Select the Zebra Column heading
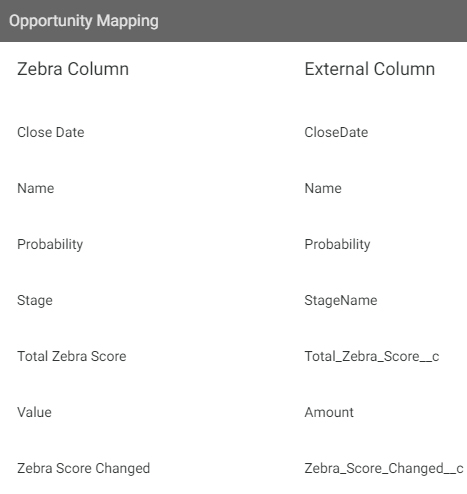Image resolution: width=467 pixels, height=494 pixels. pos(73,69)
